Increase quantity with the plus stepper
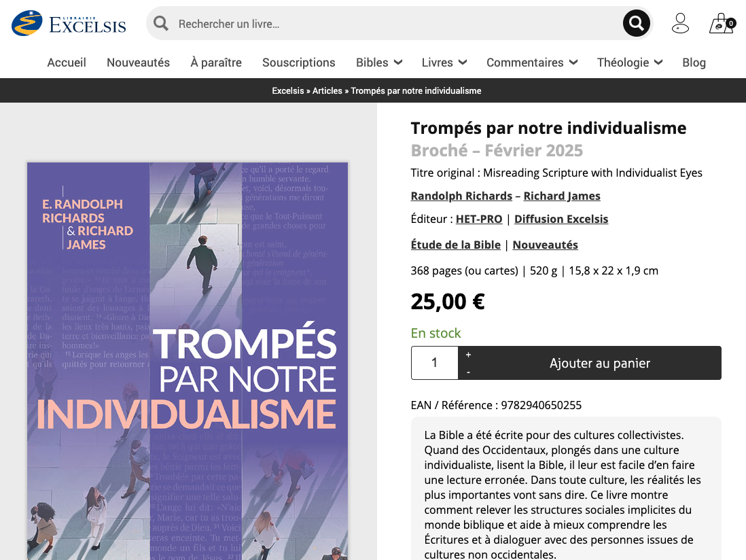 [468, 355]
